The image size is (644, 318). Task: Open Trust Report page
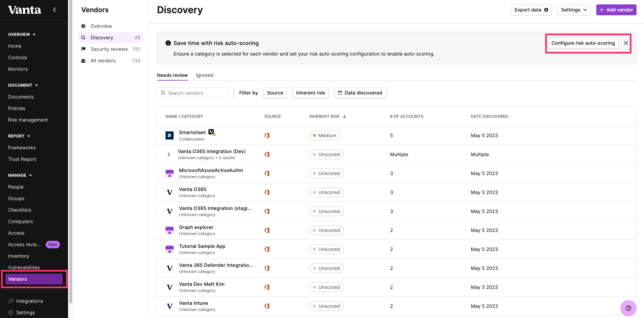coord(22,159)
